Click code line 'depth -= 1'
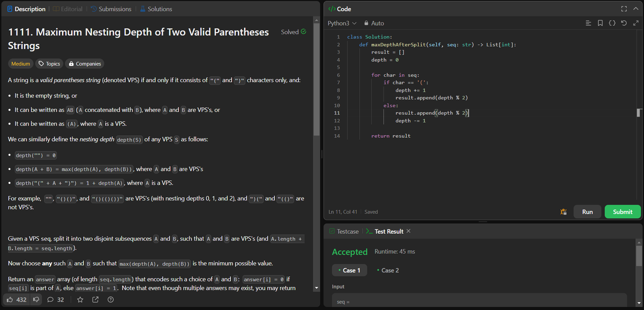 (411, 121)
